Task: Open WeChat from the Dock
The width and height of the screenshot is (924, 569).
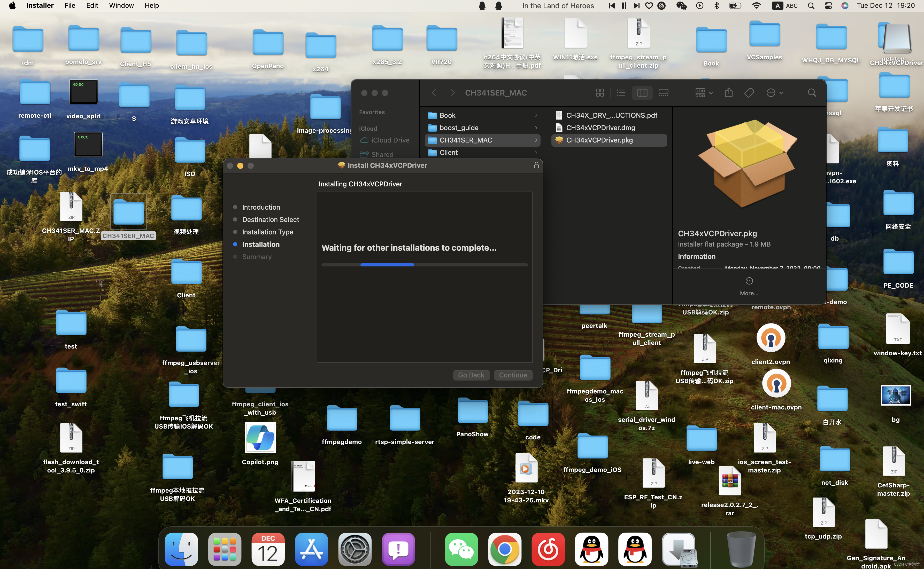Action: 461,549
